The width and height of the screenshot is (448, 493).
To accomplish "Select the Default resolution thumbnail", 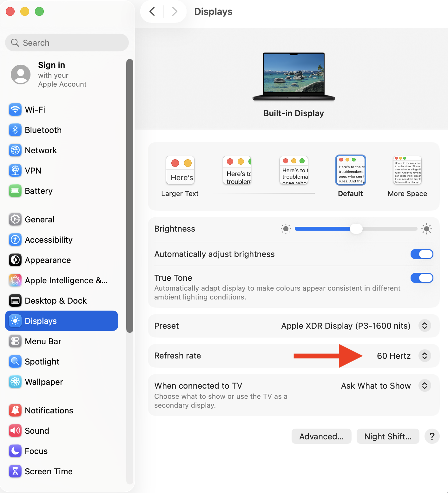I will (351, 170).
